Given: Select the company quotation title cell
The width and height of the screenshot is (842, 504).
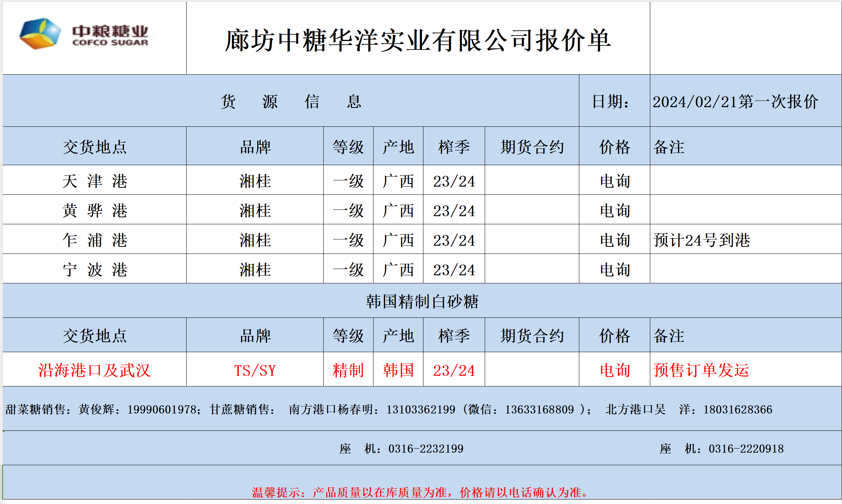Looking at the screenshot, I should tap(417, 40).
